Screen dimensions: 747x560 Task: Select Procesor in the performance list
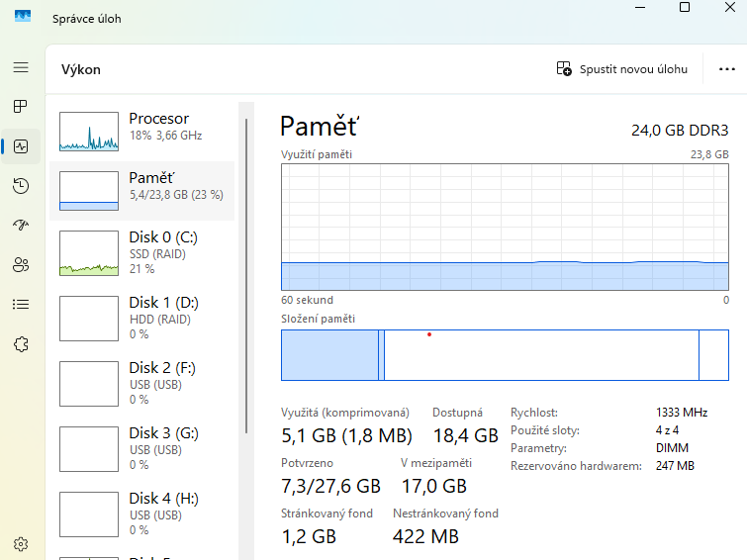tap(143, 126)
